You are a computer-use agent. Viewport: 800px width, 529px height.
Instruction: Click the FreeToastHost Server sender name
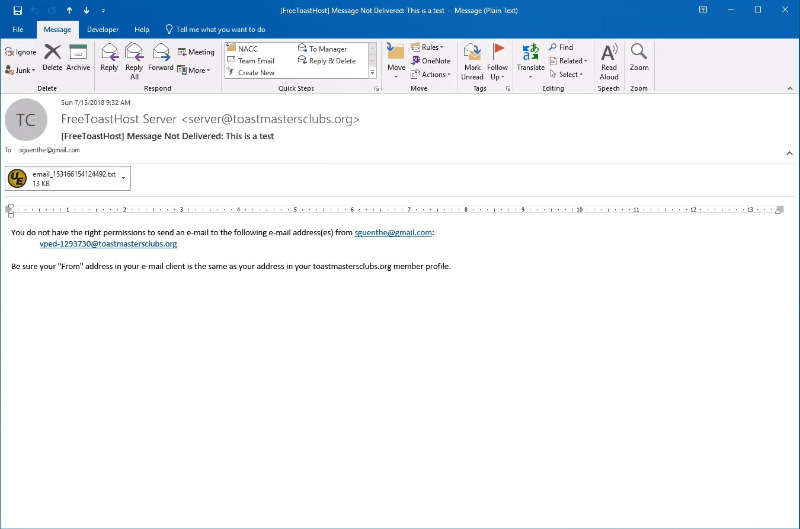[210, 119]
